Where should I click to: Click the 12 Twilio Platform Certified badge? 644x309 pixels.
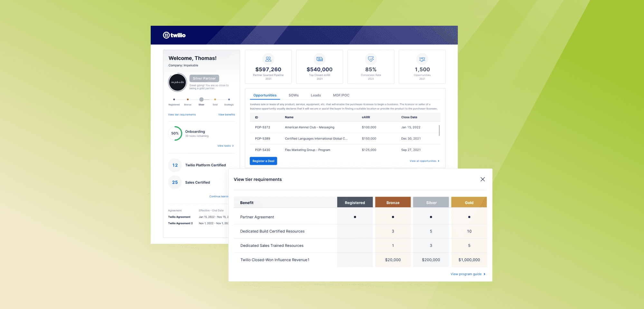175,165
